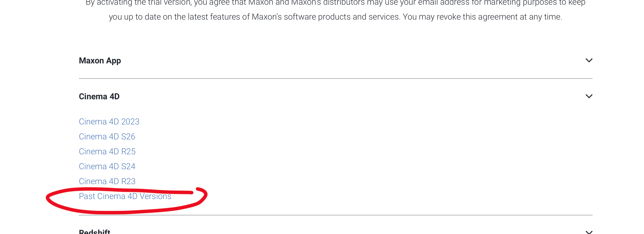Go to the Cinema 4D S24 link
This screenshot has height=234, width=644.
(107, 166)
